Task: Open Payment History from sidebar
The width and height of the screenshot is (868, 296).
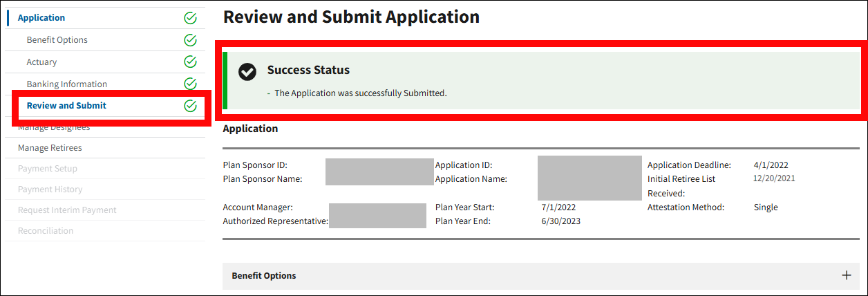Action: (x=50, y=189)
